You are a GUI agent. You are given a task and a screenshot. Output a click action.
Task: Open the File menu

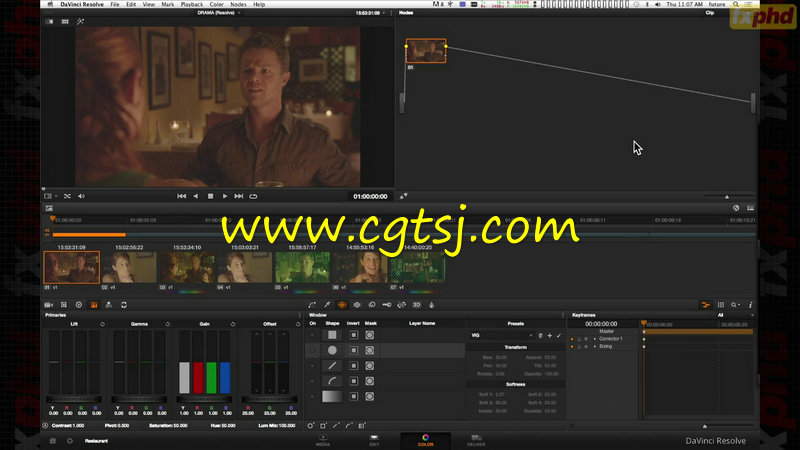click(x=115, y=4)
